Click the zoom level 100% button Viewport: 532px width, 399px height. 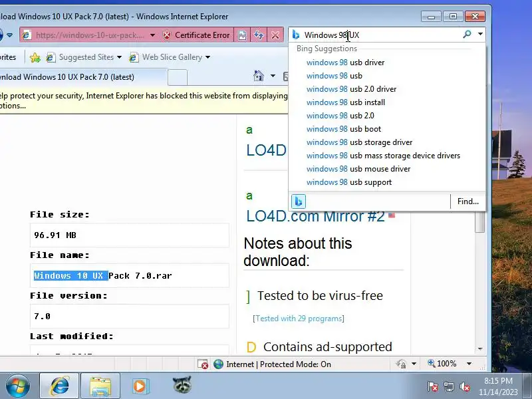tap(442, 364)
